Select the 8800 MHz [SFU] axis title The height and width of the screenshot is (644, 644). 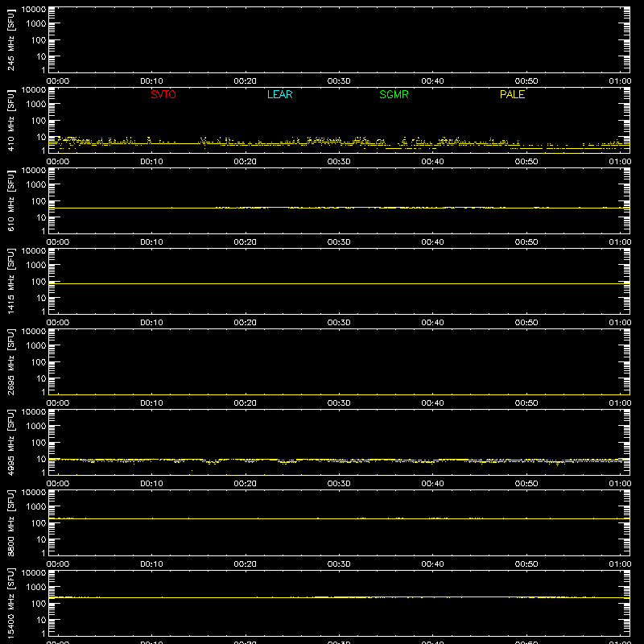(x=11, y=522)
